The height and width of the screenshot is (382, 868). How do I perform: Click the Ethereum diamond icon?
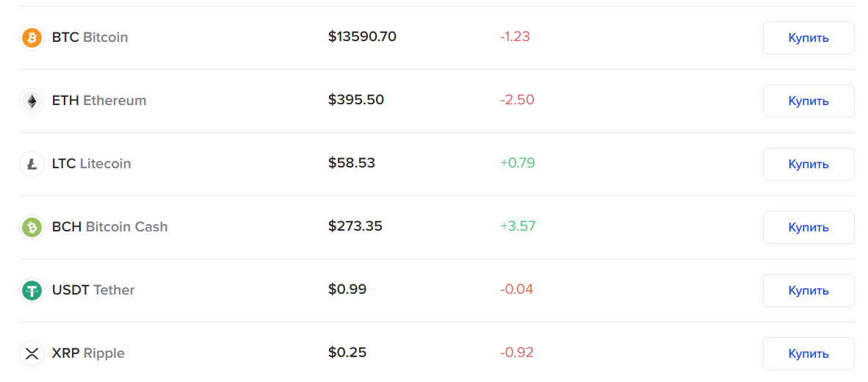point(32,101)
